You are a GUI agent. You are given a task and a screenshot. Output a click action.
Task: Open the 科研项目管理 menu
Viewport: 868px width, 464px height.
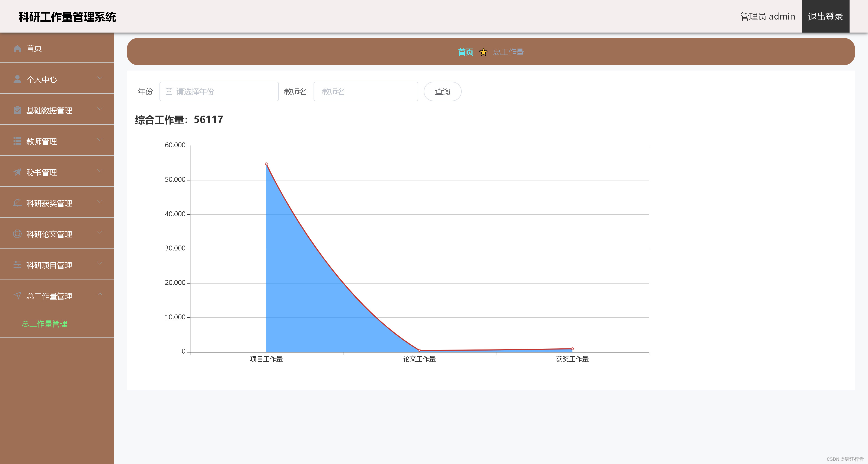[57, 265]
